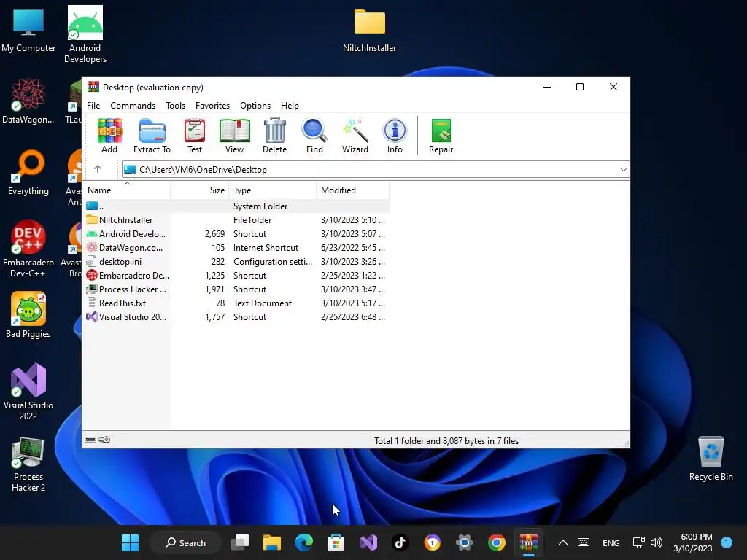
Task: Select the NiltchInstaller folder row
Action: point(237,220)
